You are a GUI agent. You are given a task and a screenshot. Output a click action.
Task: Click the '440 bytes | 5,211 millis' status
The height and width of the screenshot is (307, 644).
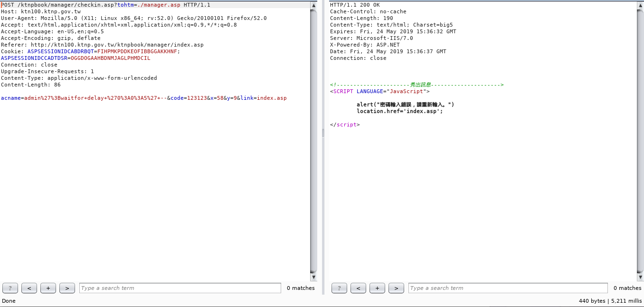[610, 301]
